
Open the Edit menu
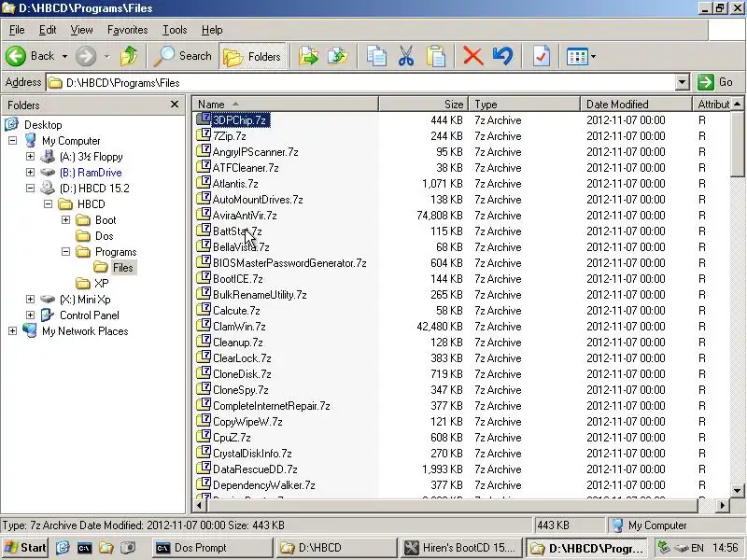48,30
